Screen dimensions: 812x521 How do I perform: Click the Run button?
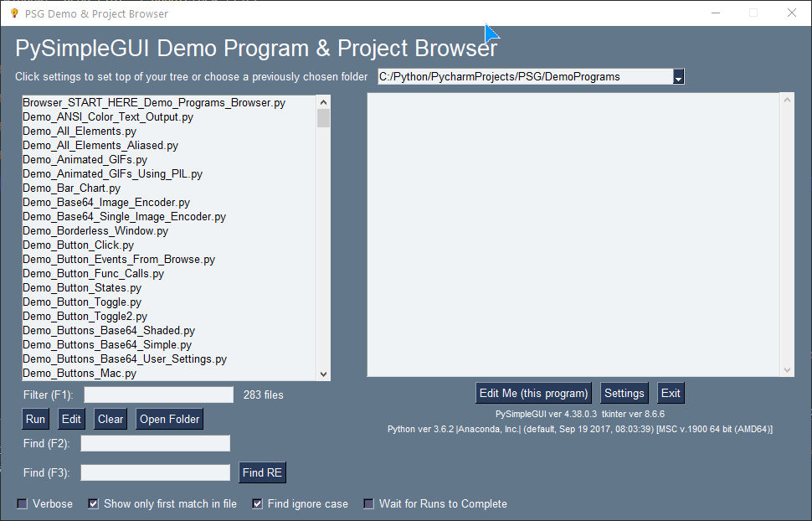[x=34, y=418]
